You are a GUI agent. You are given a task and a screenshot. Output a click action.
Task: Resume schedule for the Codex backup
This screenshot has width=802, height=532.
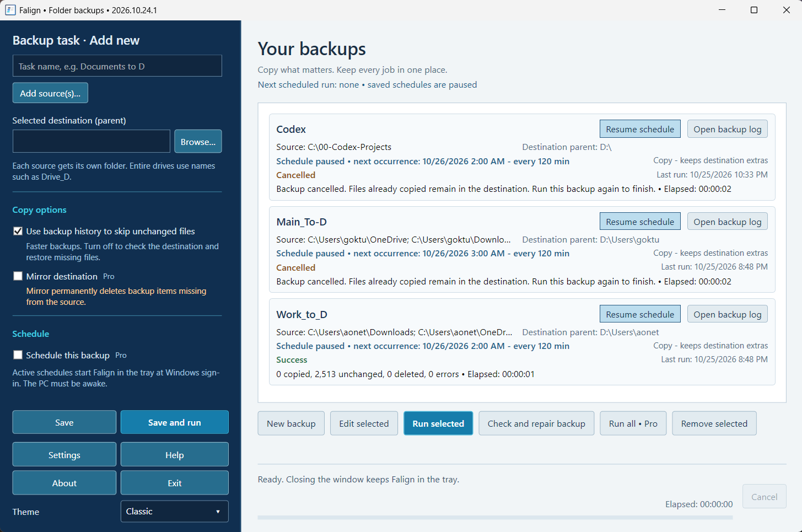[x=640, y=129]
